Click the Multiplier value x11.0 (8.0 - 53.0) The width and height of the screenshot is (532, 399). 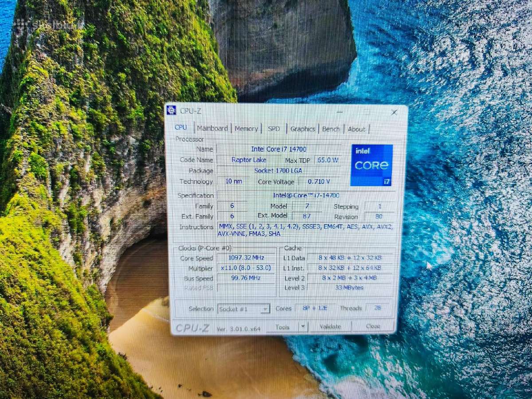click(246, 268)
